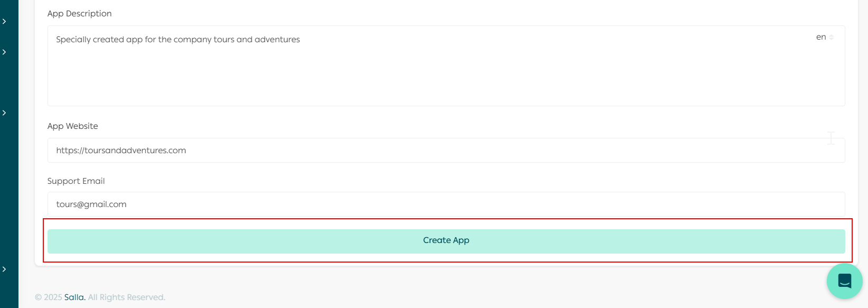Expand the bottom sidebar navigation chevron

(x=4, y=268)
